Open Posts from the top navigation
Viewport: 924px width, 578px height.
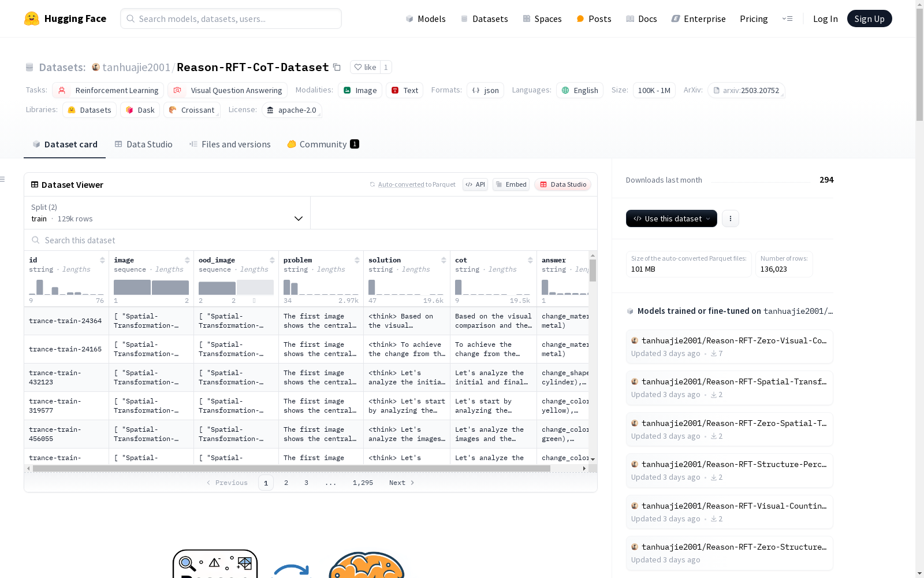594,18
